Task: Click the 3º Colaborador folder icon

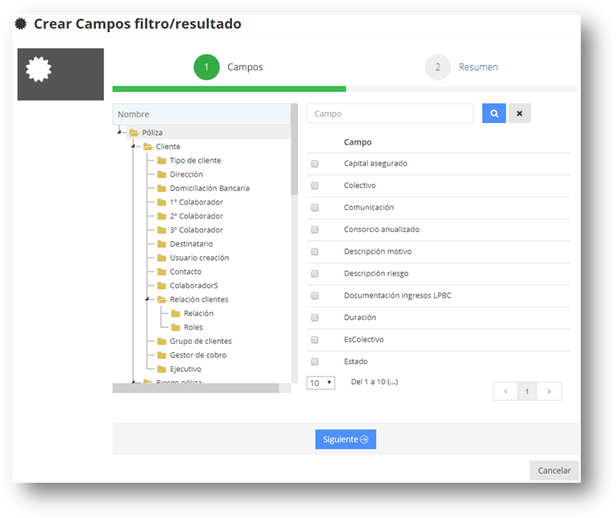Action: [161, 230]
